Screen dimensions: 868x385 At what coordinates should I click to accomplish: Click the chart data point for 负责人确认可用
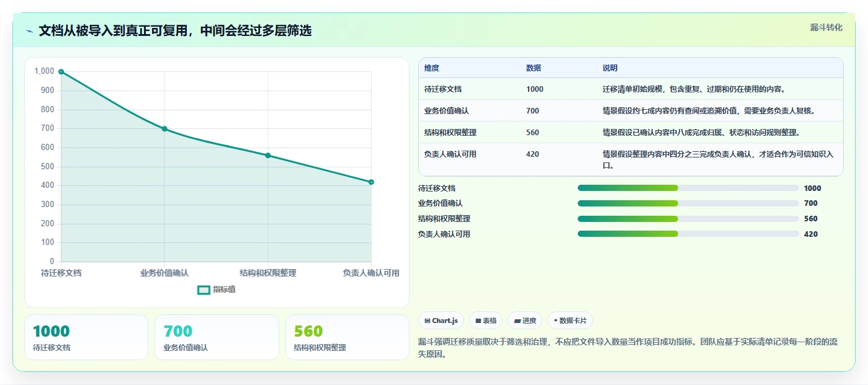pos(371,182)
